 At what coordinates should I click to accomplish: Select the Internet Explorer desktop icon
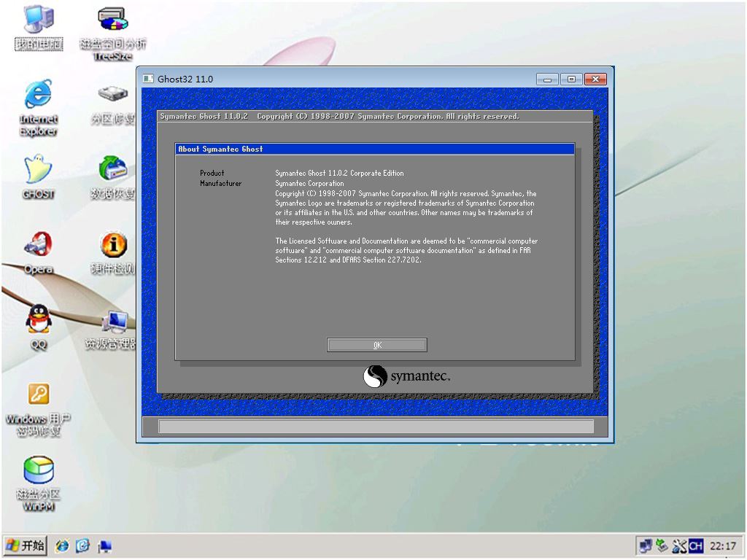point(39,108)
